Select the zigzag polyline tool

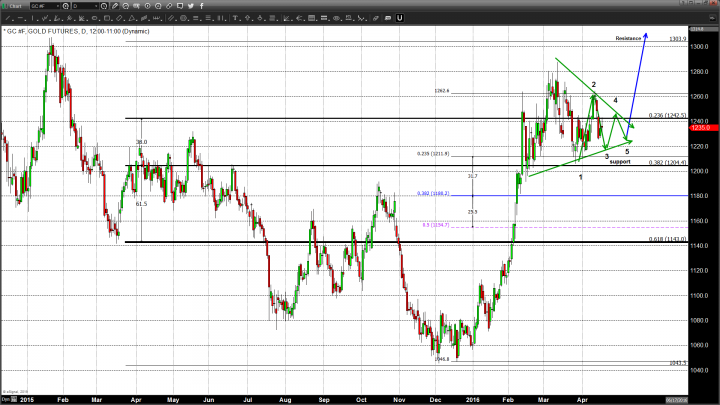click(45, 18)
